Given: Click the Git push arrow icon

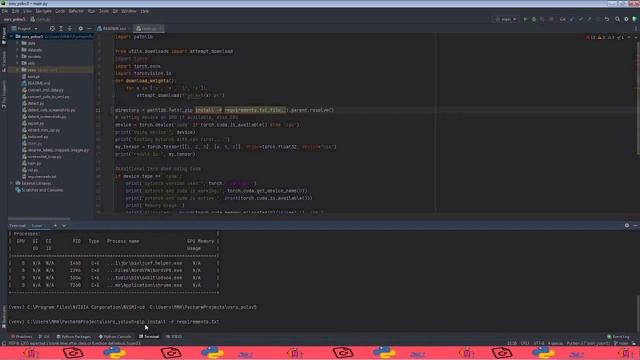Looking at the screenshot, I should (x=589, y=19).
